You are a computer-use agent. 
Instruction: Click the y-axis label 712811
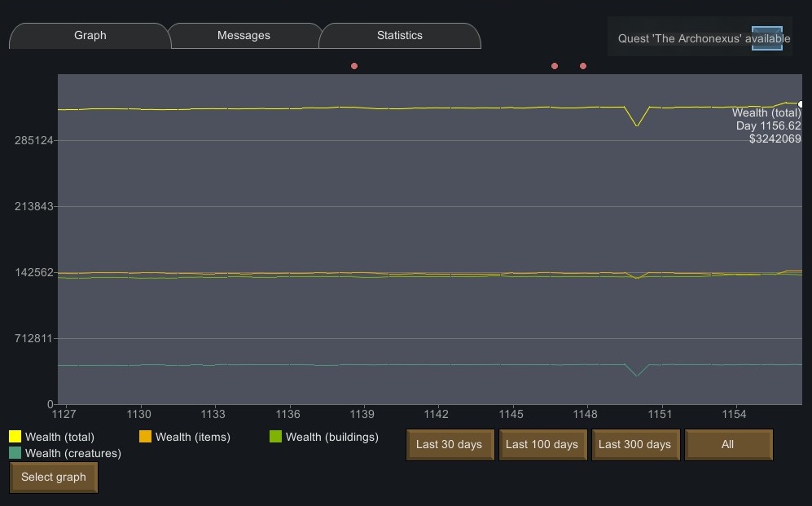click(33, 338)
